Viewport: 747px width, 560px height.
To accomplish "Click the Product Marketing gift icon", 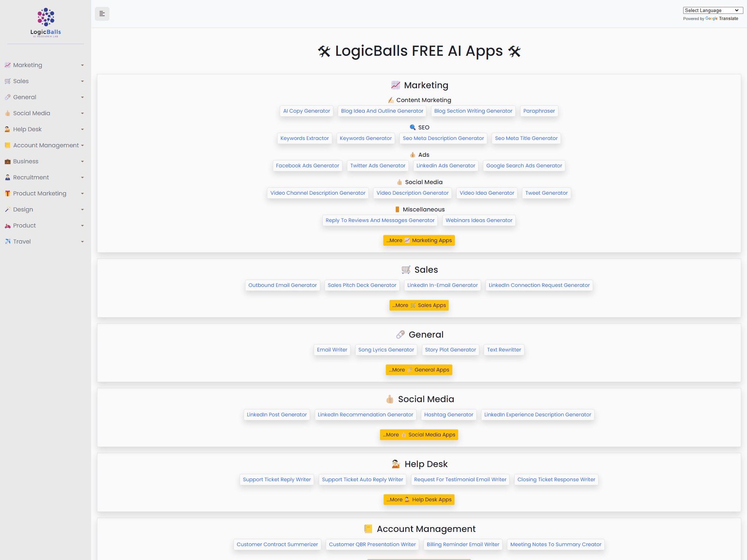I will [8, 194].
